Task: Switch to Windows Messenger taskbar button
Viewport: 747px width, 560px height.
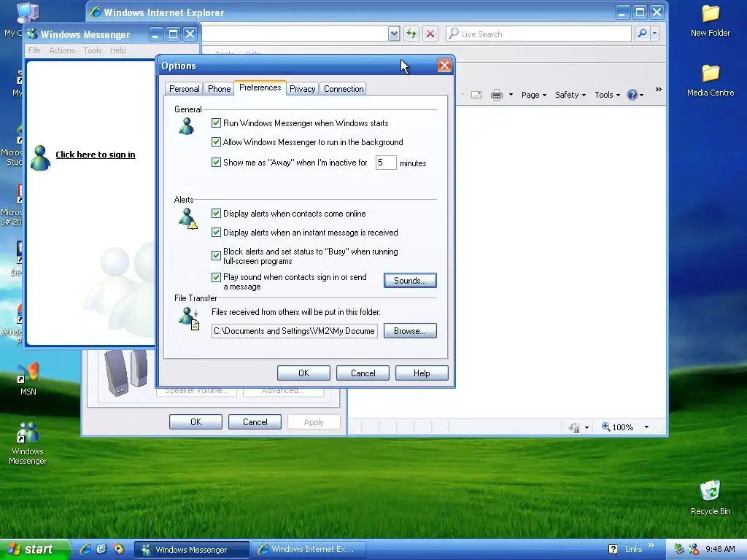Action: [x=192, y=550]
